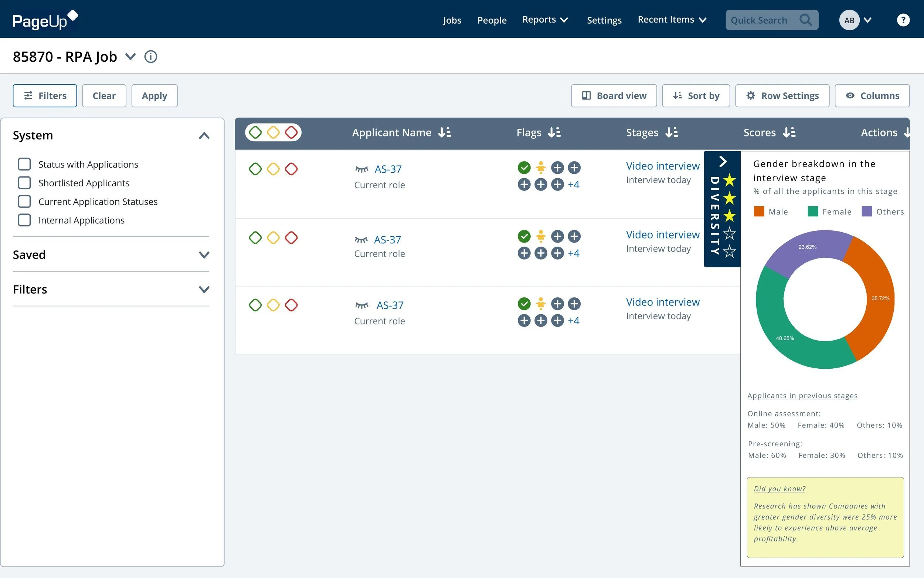Open the job title dropdown chevron

130,57
